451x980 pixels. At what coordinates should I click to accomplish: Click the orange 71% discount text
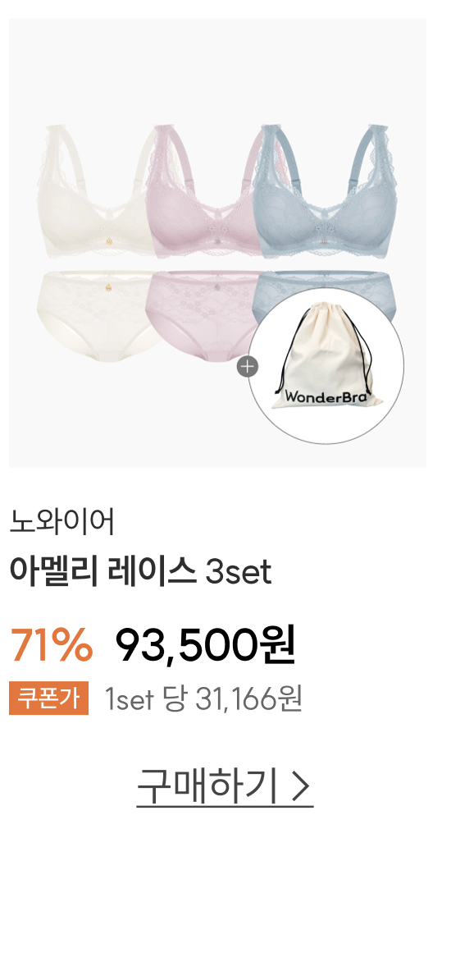[x=51, y=646]
